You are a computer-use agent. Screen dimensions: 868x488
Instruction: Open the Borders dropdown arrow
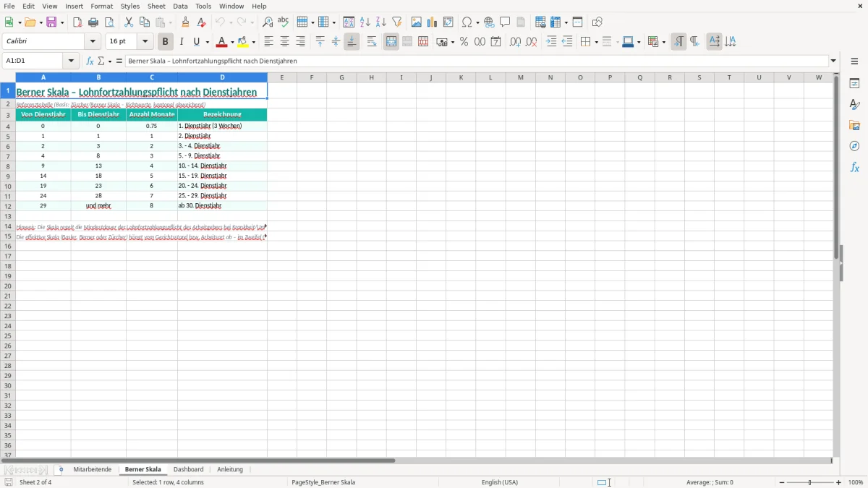click(x=595, y=42)
